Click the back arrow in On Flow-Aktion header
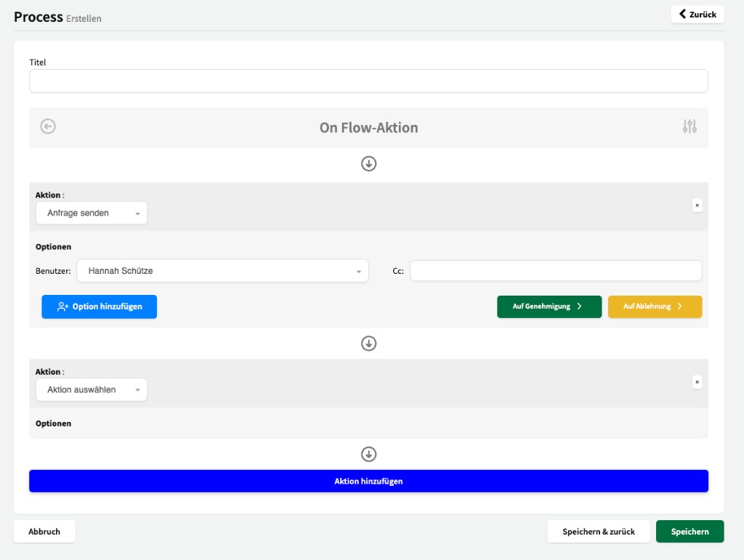744x560 pixels. 47,126
